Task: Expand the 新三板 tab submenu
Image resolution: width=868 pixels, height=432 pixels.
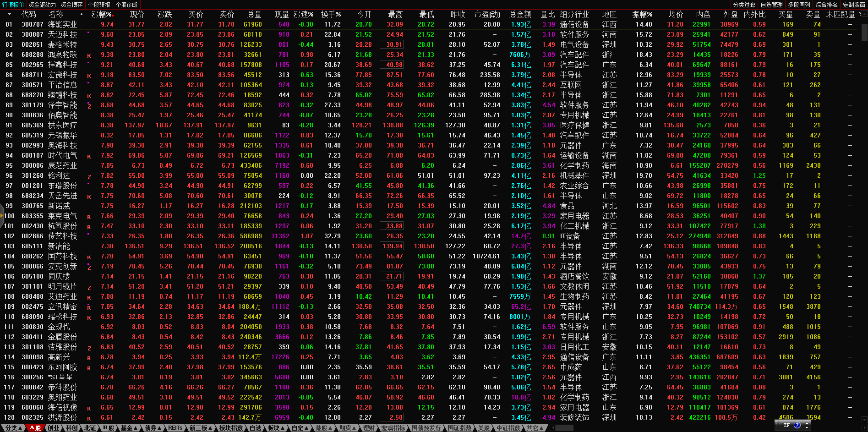Action: (x=201, y=428)
